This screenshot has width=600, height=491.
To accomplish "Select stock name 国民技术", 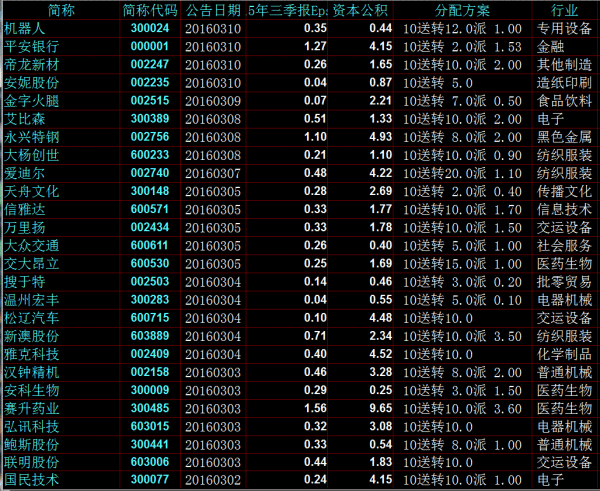I will click(x=31, y=480).
